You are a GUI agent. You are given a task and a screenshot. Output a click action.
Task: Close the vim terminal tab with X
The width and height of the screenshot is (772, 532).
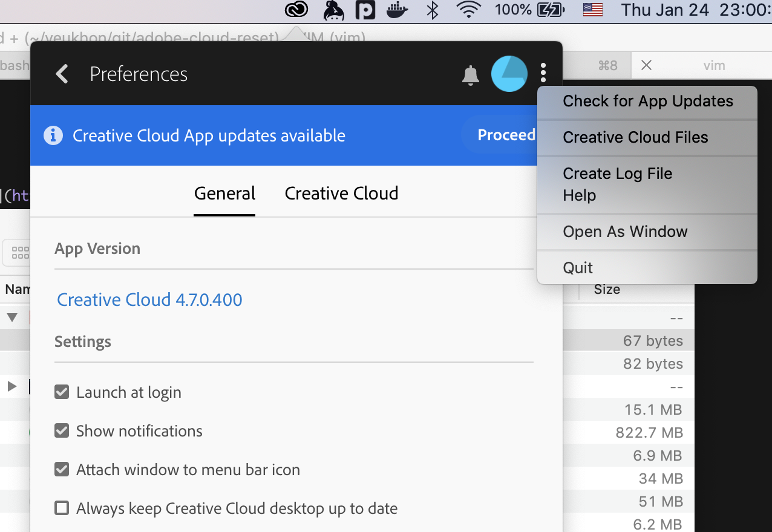tap(646, 65)
